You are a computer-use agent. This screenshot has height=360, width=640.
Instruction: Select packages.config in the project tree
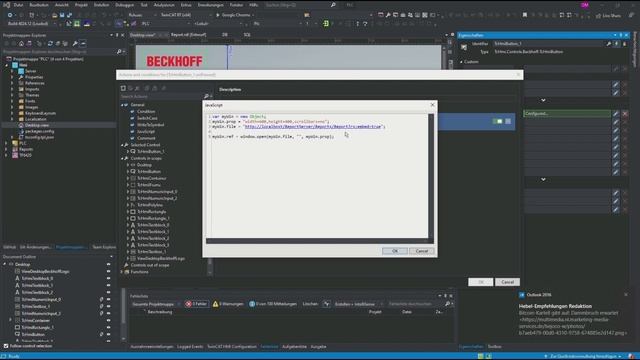click(x=40, y=131)
